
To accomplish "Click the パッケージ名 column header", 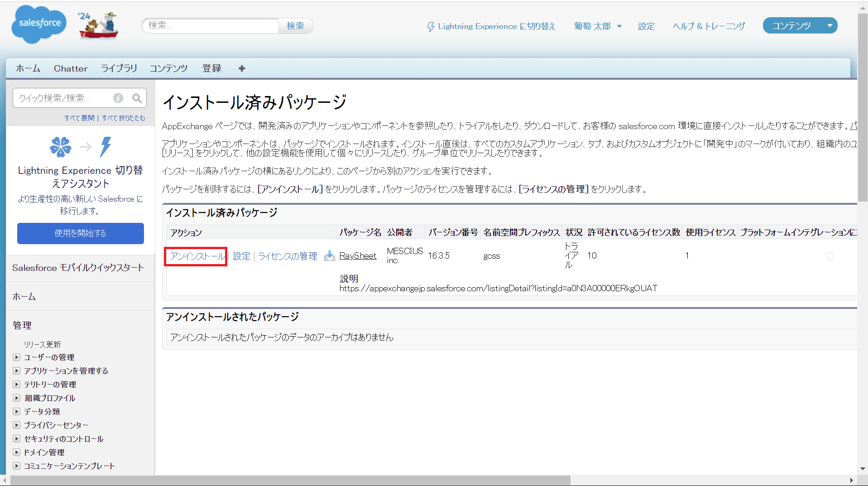I will (360, 232).
